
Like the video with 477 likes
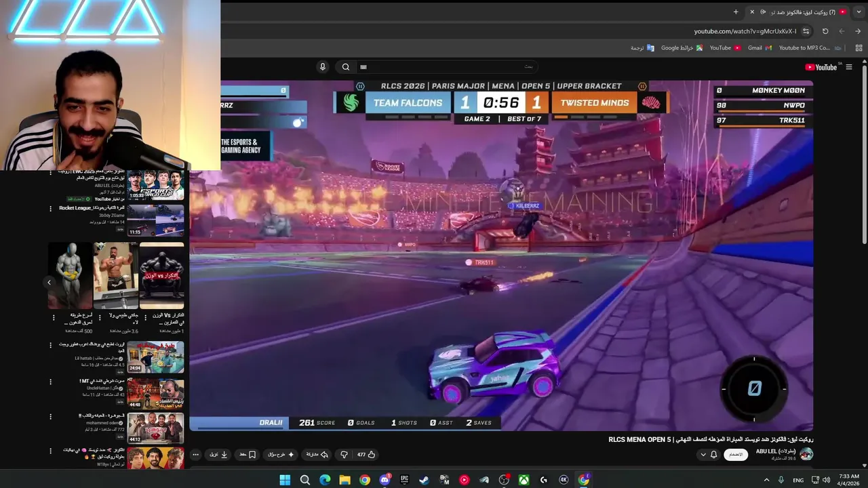pos(366,455)
